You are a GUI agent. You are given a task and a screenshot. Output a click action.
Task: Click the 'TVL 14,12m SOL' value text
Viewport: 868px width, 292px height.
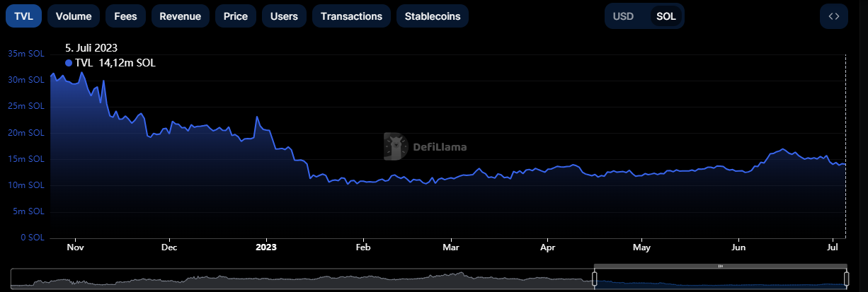tap(115, 63)
